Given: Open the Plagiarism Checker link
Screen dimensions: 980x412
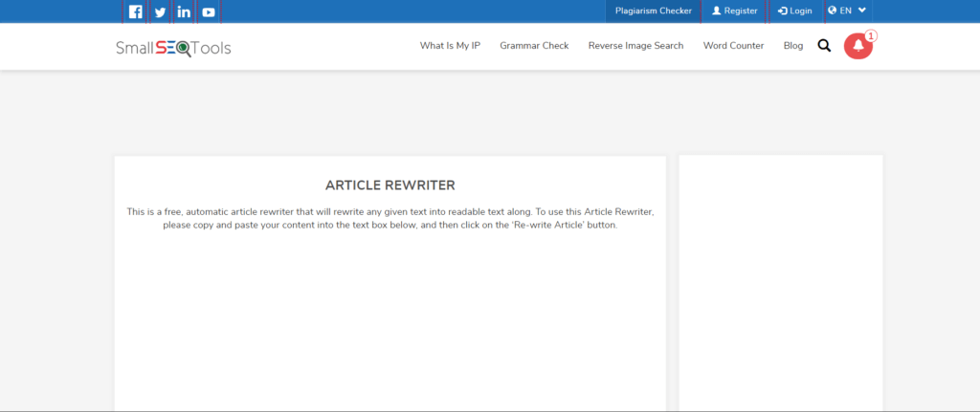Looking at the screenshot, I should coord(653,11).
